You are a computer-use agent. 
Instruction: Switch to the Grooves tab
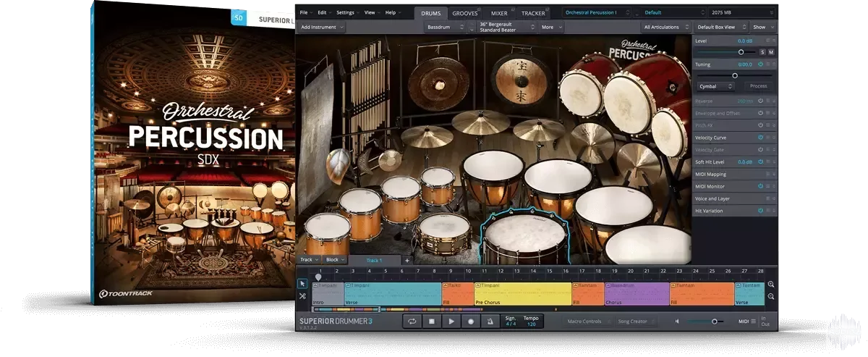click(464, 13)
